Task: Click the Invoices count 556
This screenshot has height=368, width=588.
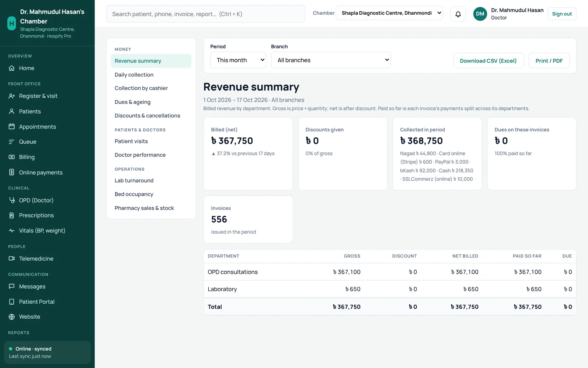Action: click(x=219, y=219)
